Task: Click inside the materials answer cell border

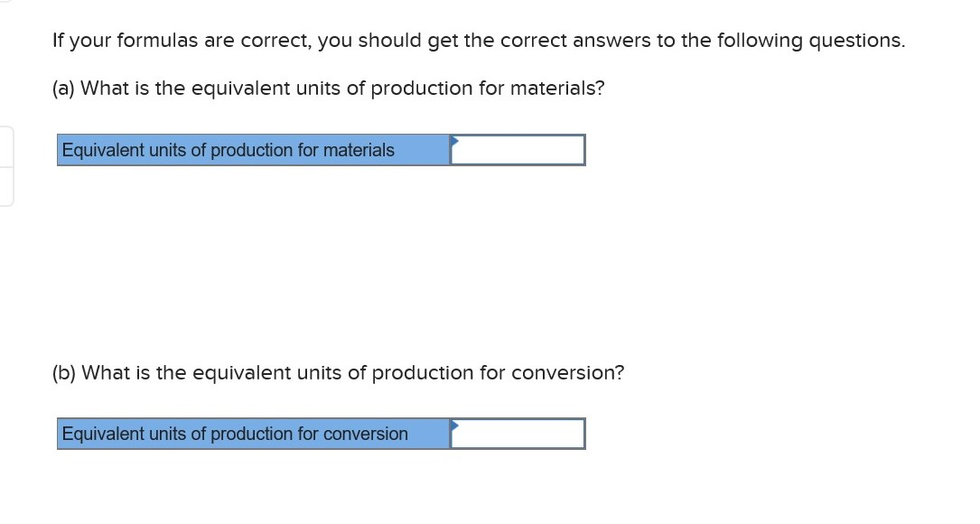Action: point(518,150)
